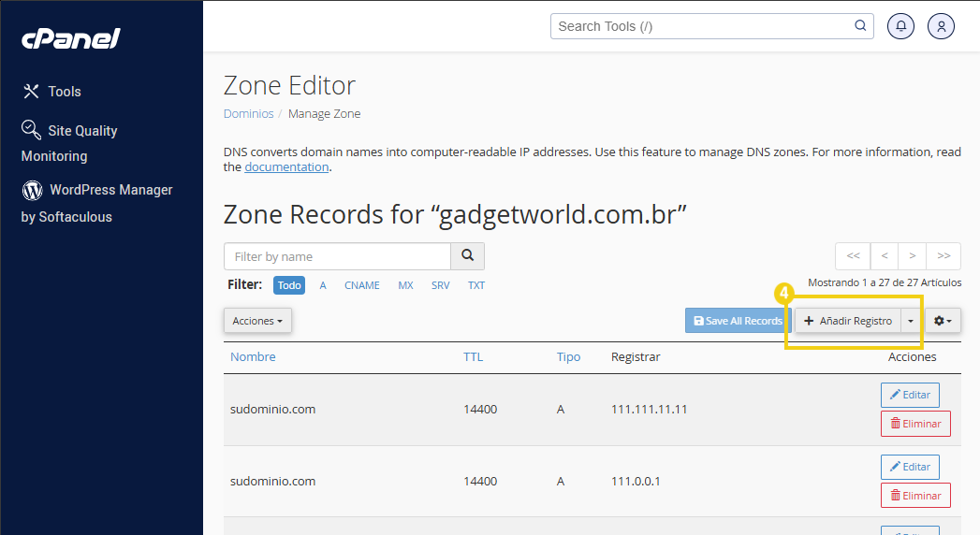
Task: Click the Search Tools input field
Action: point(712,26)
